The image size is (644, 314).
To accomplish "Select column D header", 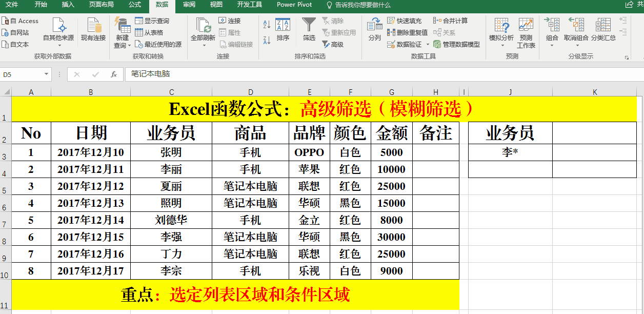I will click(250, 92).
